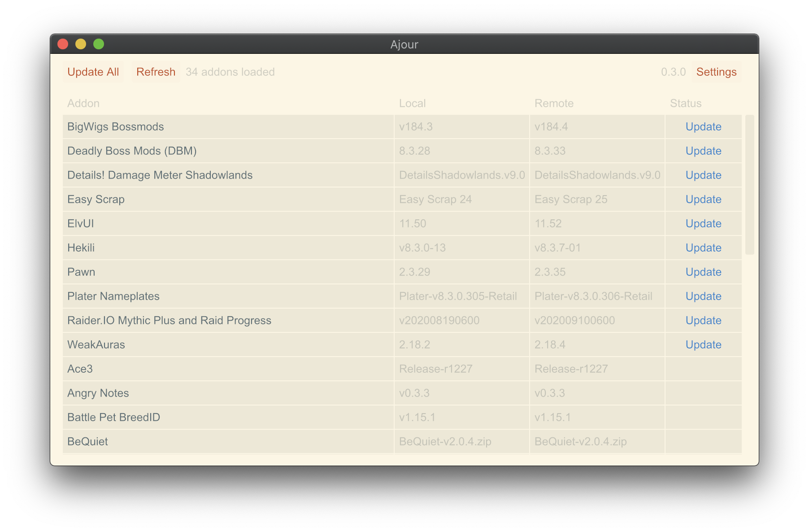
Task: Update BigWigs Bossmods addon
Action: [703, 126]
